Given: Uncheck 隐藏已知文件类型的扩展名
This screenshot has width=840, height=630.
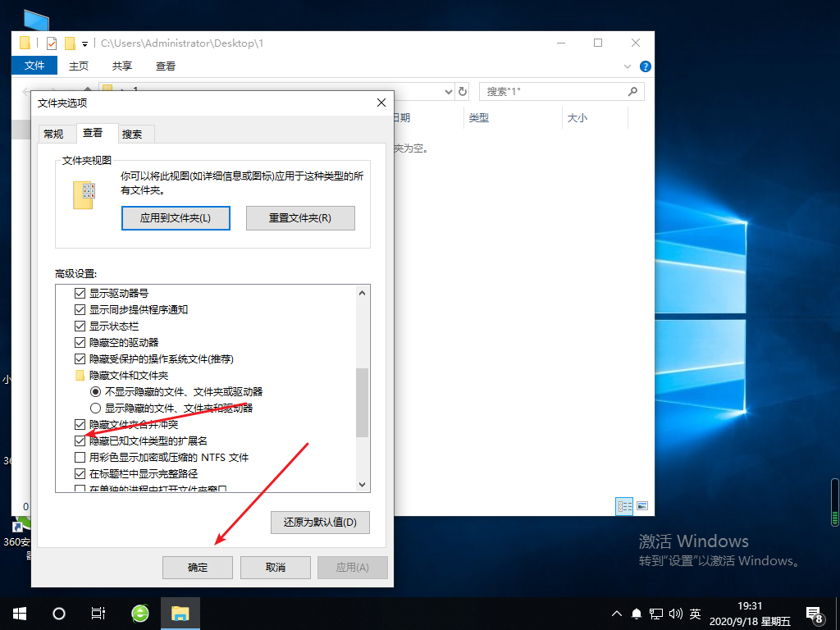Looking at the screenshot, I should (x=80, y=441).
